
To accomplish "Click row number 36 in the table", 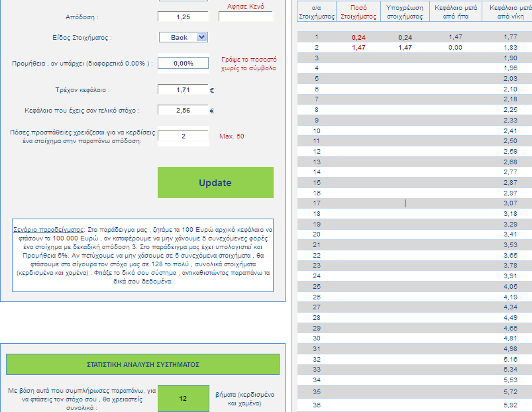I will (x=317, y=405).
